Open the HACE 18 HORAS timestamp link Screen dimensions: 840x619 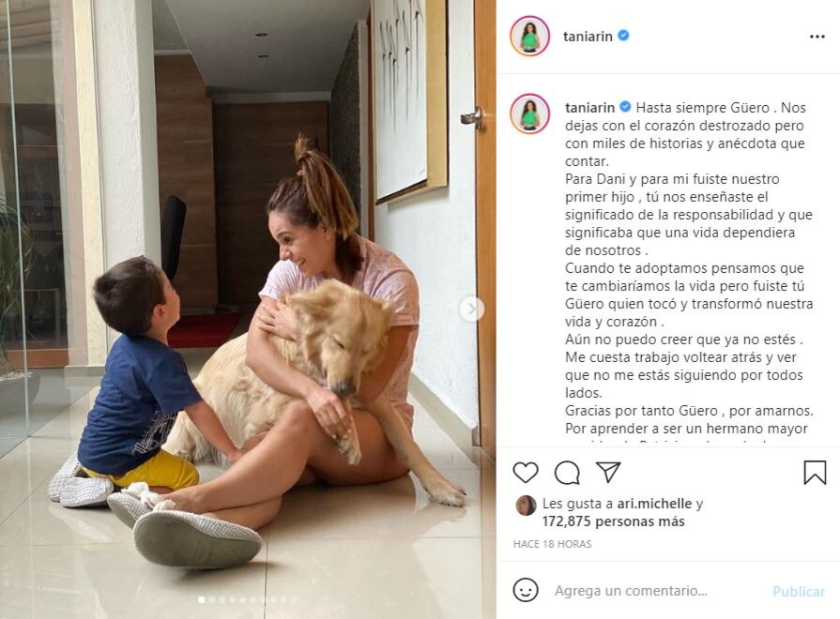point(552,544)
